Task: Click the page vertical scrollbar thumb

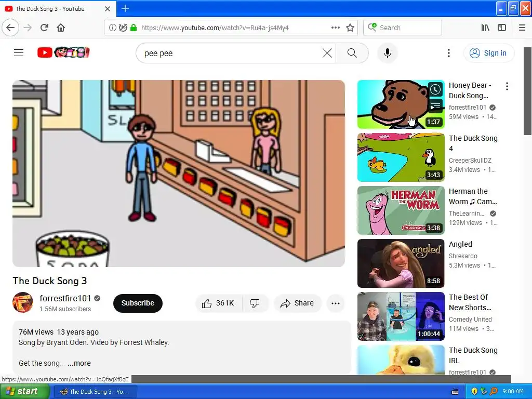Action: (x=528, y=91)
